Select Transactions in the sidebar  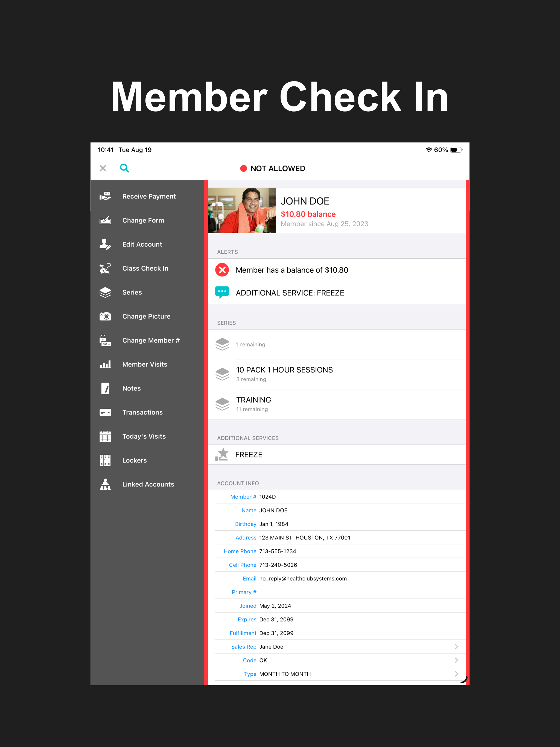(147, 412)
